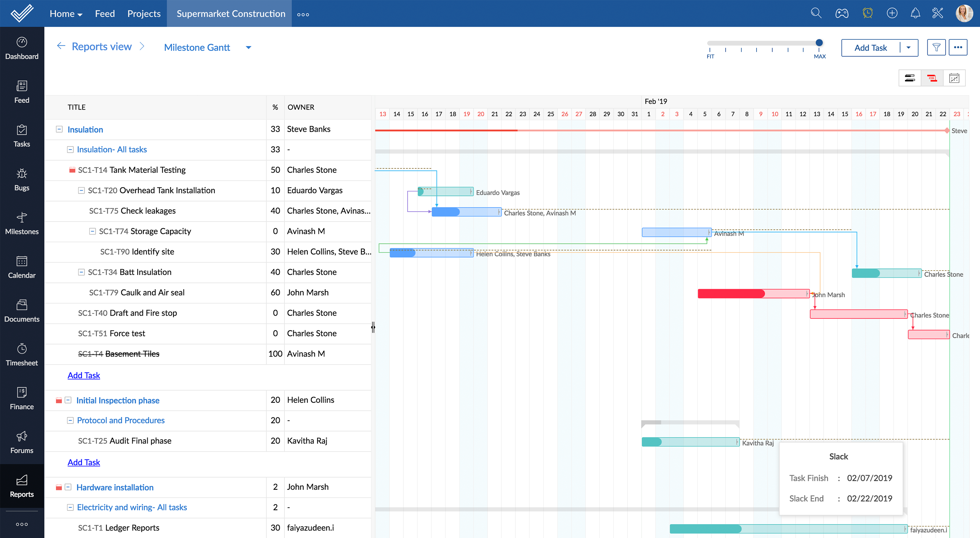
Task: Open the Forums sidebar icon
Action: click(x=22, y=442)
